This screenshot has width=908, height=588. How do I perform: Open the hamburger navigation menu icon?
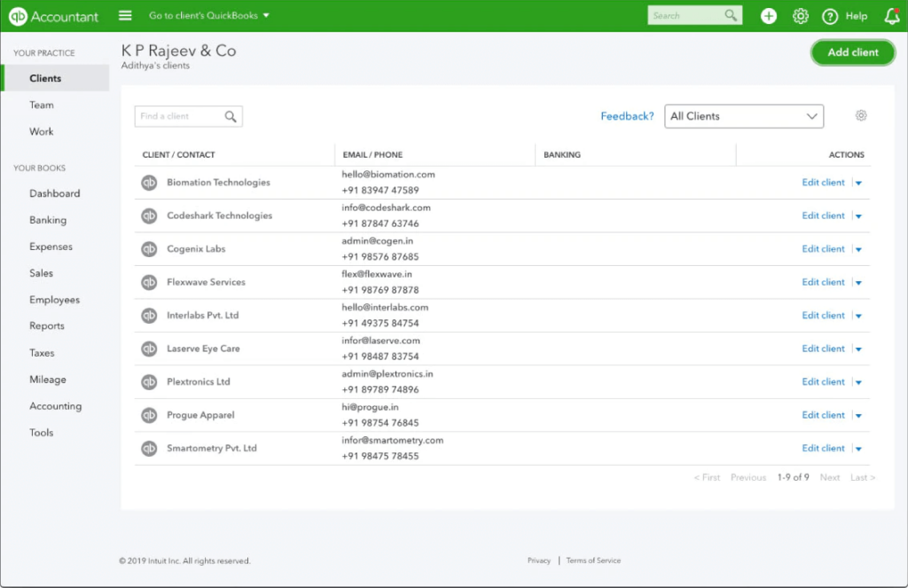[125, 16]
